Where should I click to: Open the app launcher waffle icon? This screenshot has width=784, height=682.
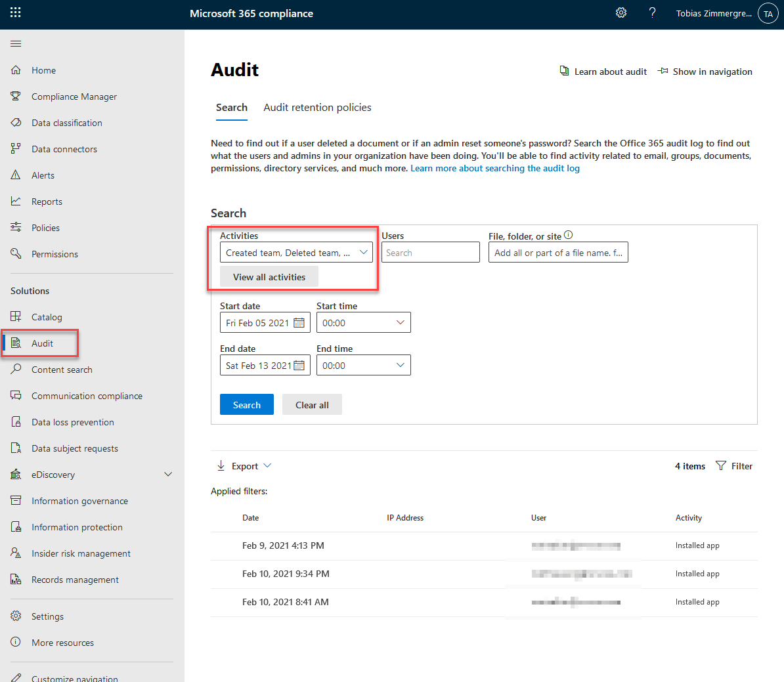click(16, 12)
